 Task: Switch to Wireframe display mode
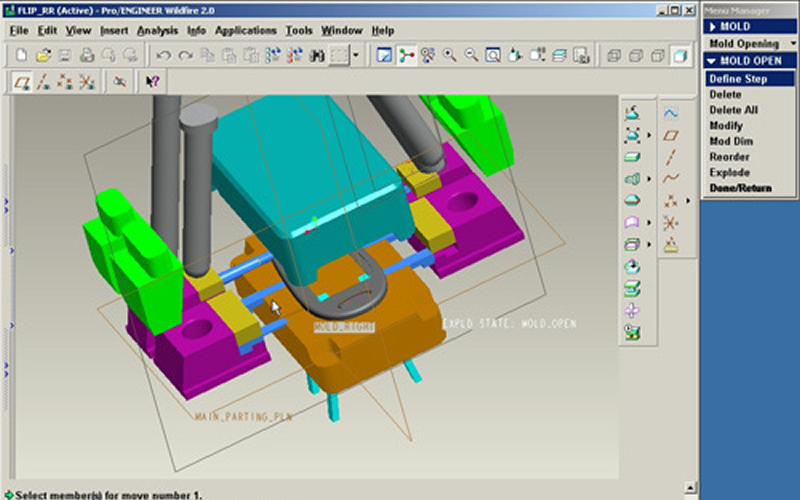point(614,56)
